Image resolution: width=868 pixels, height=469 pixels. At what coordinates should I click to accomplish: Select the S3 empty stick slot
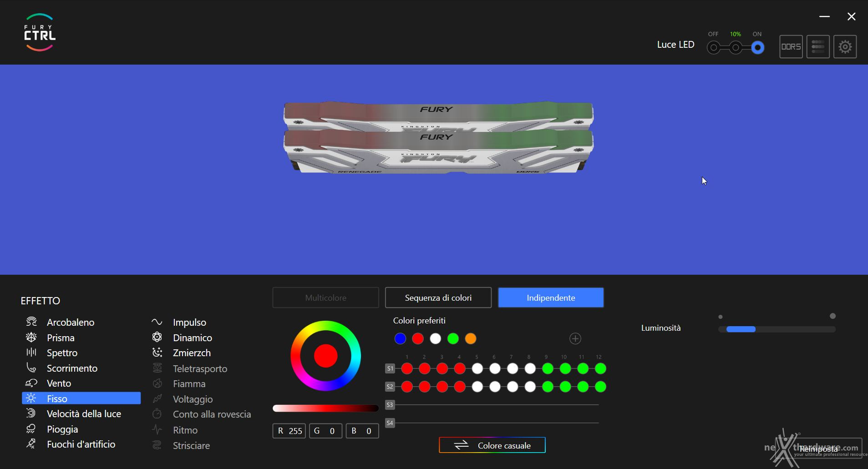(390, 404)
